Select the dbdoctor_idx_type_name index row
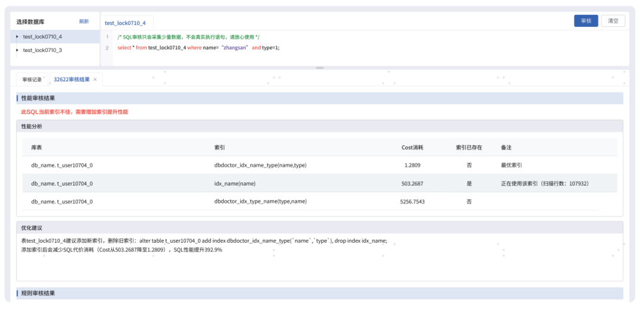 pos(320,202)
